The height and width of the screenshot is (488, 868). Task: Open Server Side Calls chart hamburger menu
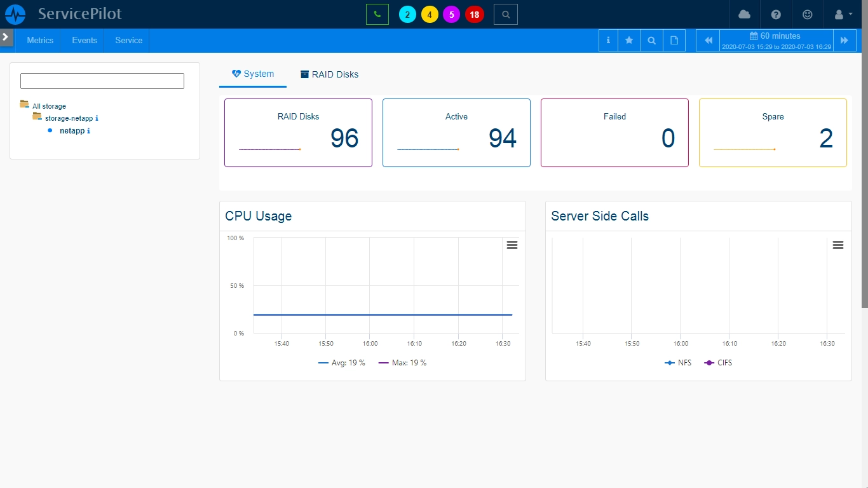tap(838, 245)
